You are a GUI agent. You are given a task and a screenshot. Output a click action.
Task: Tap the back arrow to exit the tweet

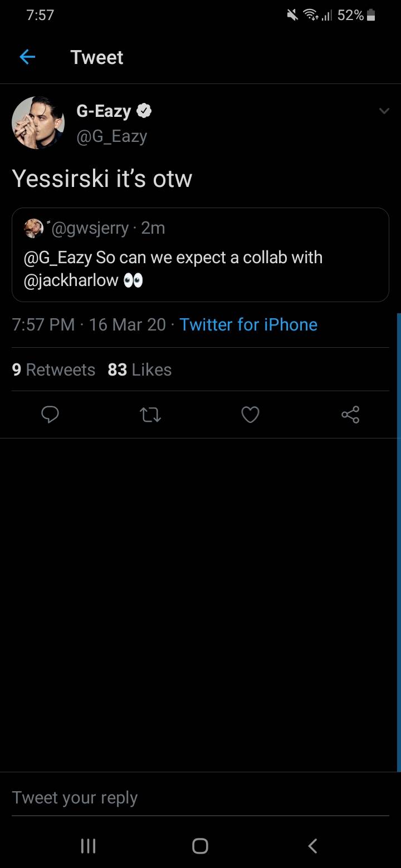tap(27, 57)
